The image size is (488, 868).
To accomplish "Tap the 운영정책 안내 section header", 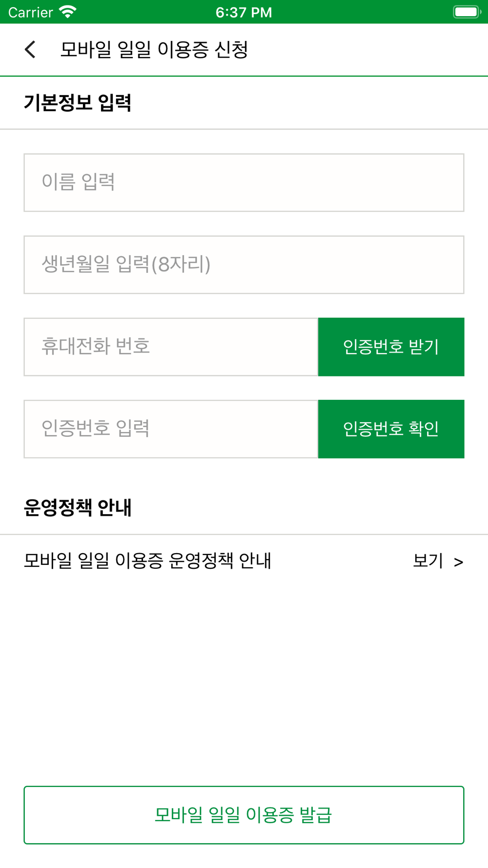I will 78,508.
